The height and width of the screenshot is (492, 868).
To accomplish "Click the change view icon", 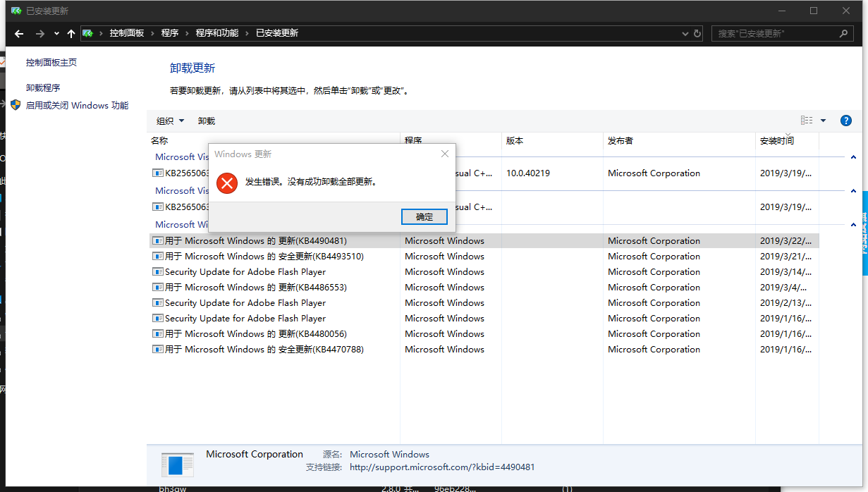I will (x=807, y=121).
